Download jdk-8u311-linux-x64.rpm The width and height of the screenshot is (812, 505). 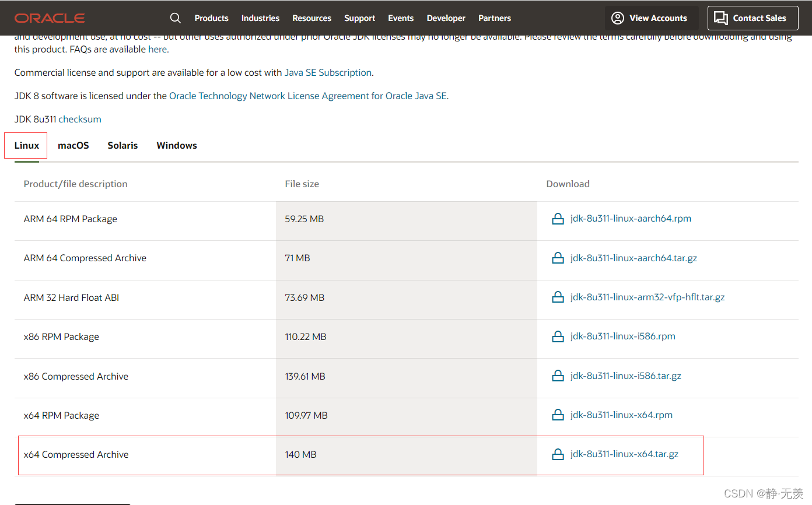tap(621, 415)
